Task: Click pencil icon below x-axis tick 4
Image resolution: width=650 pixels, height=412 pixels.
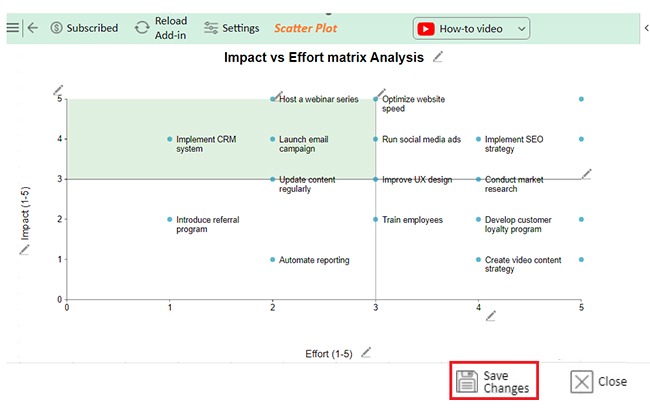Action: pos(491,316)
